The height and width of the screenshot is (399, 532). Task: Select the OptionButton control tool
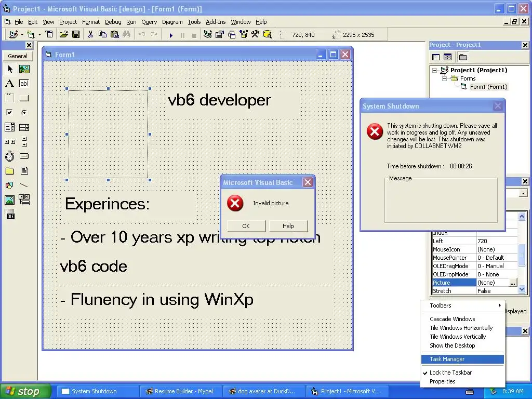coord(24,112)
